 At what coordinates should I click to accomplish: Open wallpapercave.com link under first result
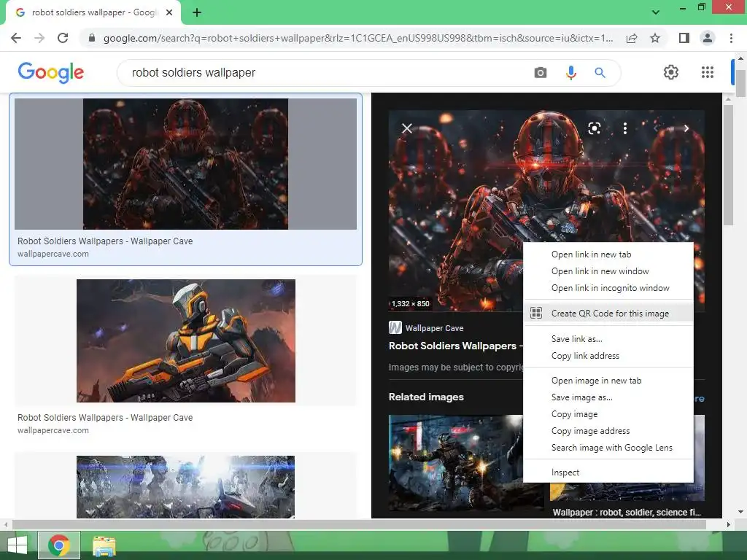click(53, 254)
